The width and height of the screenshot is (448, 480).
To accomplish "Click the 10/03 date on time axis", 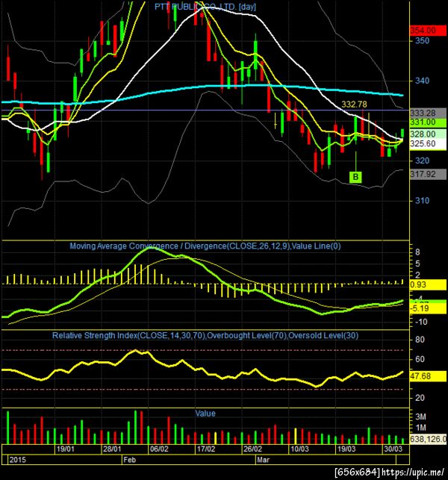I will coord(299,449).
